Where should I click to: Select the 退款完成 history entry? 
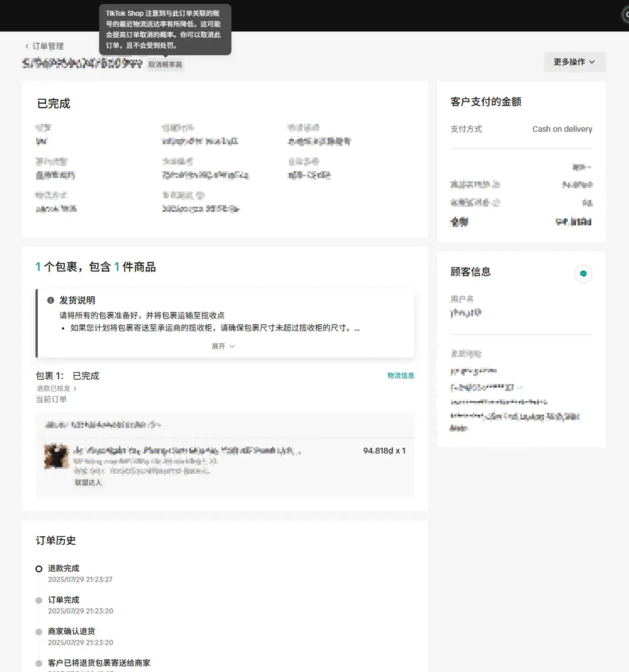(64, 568)
